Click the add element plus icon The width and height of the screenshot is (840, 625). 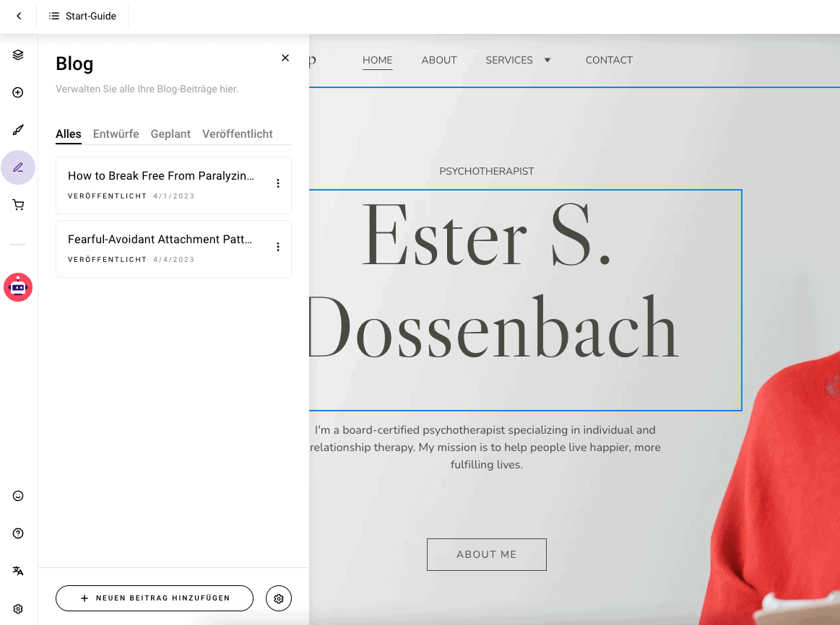(x=18, y=92)
